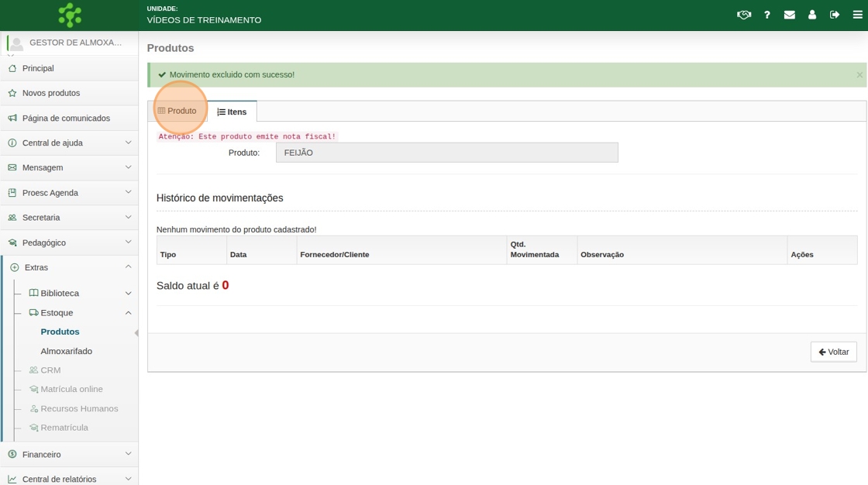Collapse the Extras menu chevron
The width and height of the screenshot is (868, 485).
pyautogui.click(x=128, y=267)
